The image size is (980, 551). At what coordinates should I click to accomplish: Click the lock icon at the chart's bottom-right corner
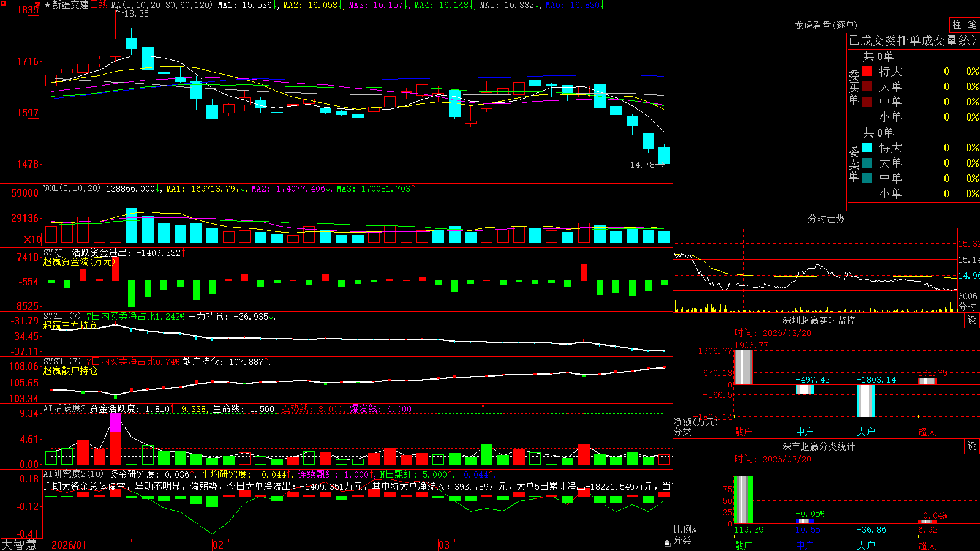tap(667, 543)
